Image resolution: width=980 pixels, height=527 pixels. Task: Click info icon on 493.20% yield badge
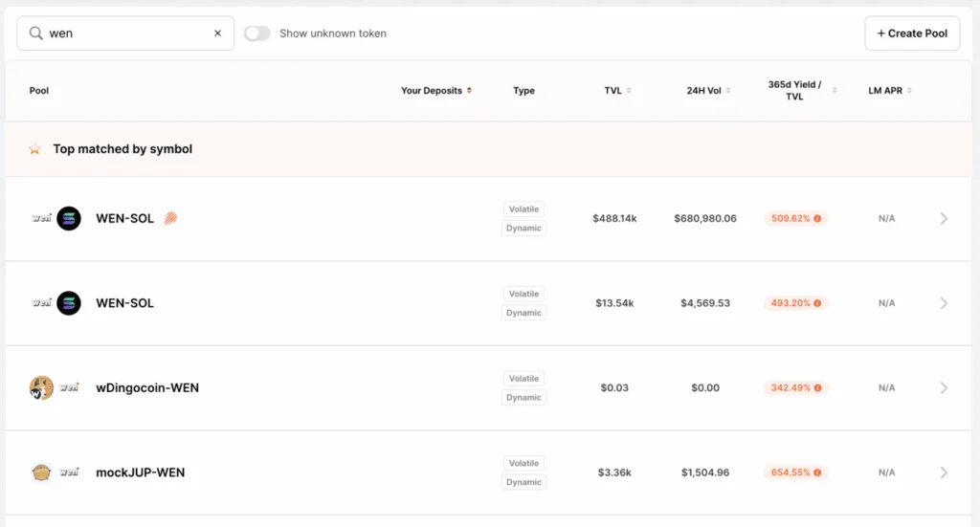tap(818, 303)
